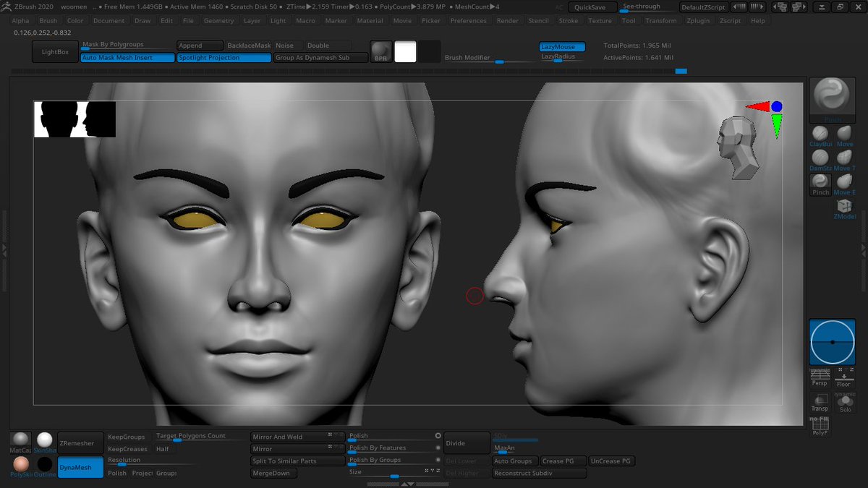Open the Geometry menu
This screenshot has width=868, height=488.
[x=218, y=21]
